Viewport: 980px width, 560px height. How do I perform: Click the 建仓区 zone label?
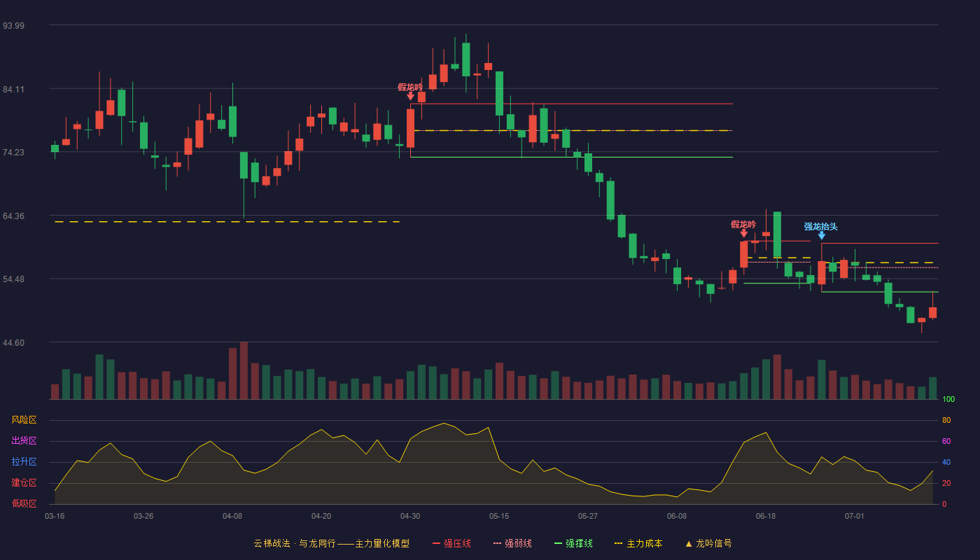click(x=24, y=483)
